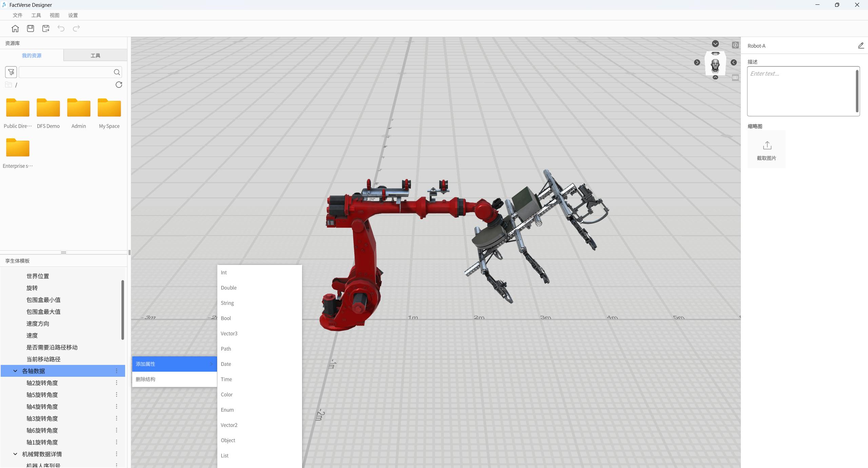The image size is (868, 468).
Task: Open options for 轴4旋转角度 row
Action: tap(117, 406)
